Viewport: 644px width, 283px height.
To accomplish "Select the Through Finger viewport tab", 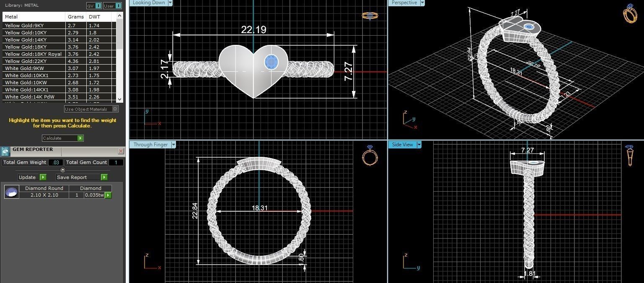I will tap(150, 145).
